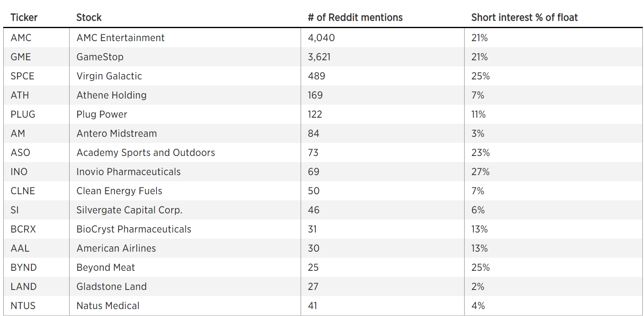Click the Ticker column header
644x316 pixels.
point(24,18)
